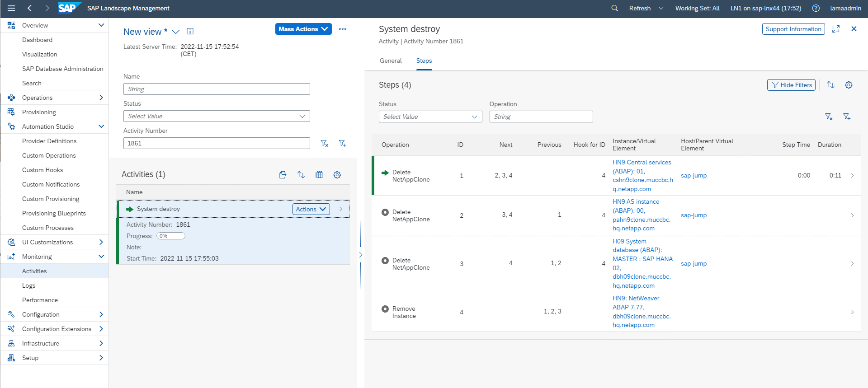Image resolution: width=868 pixels, height=388 pixels.
Task: Click the Support Information button
Action: [793, 29]
